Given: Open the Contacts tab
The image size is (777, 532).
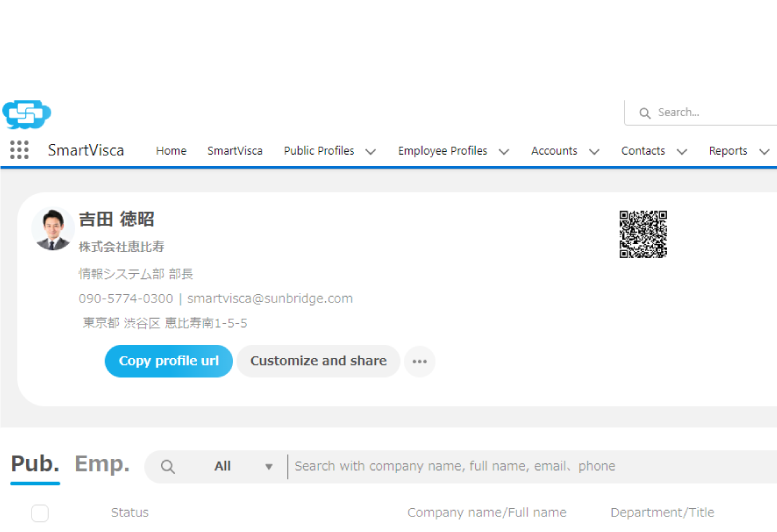Looking at the screenshot, I should 643,151.
